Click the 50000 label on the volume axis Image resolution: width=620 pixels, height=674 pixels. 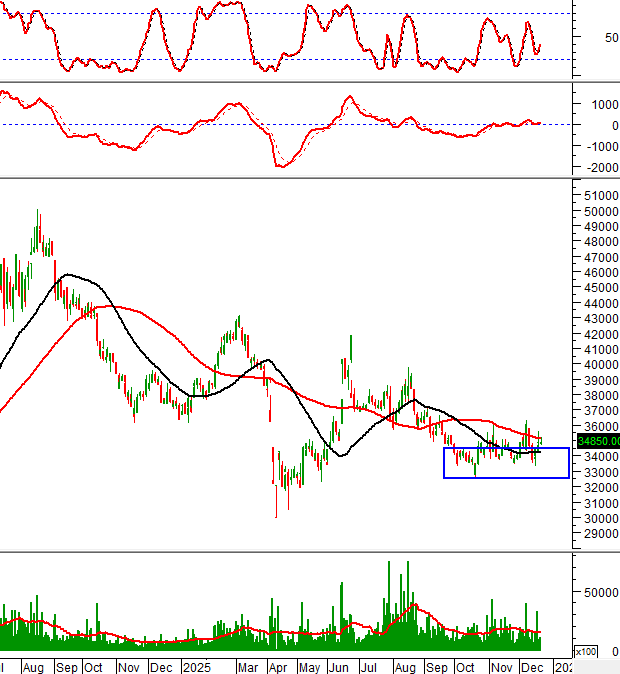[x=600, y=591]
